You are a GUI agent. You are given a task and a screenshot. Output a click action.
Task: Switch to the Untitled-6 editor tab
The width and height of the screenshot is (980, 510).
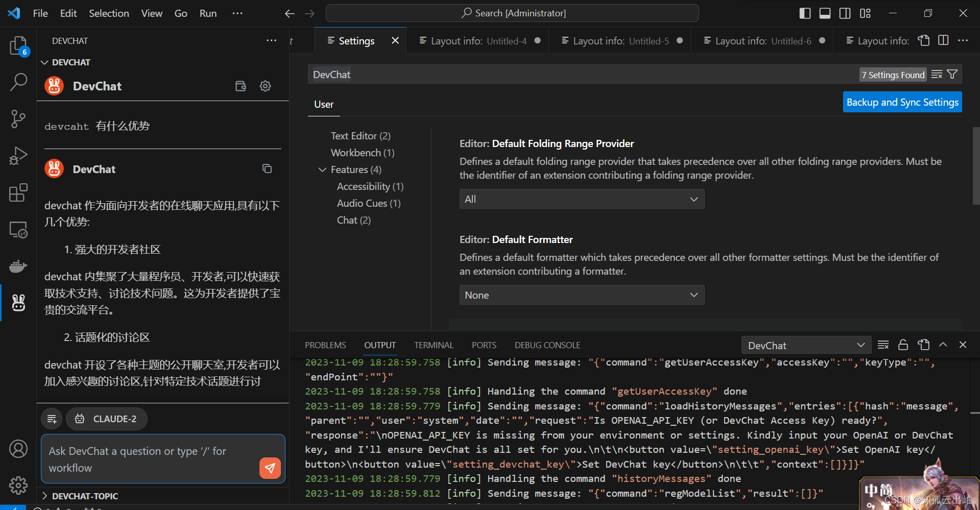click(x=762, y=41)
